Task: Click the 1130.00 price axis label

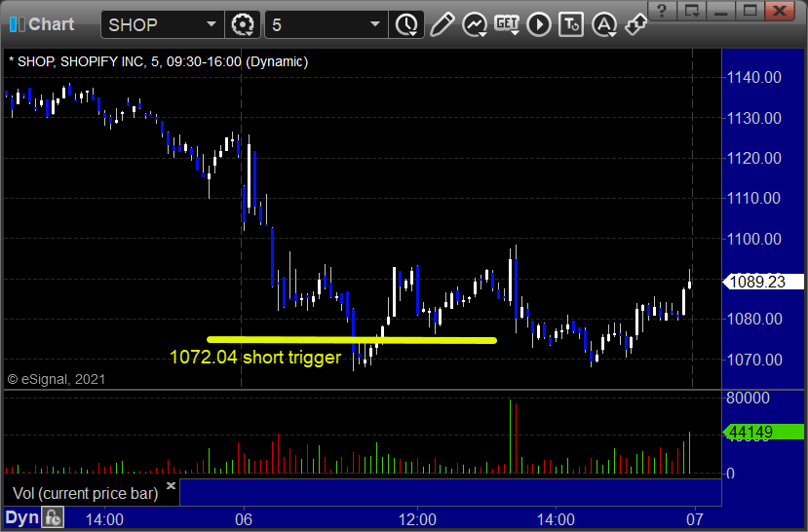Action: tap(753, 118)
